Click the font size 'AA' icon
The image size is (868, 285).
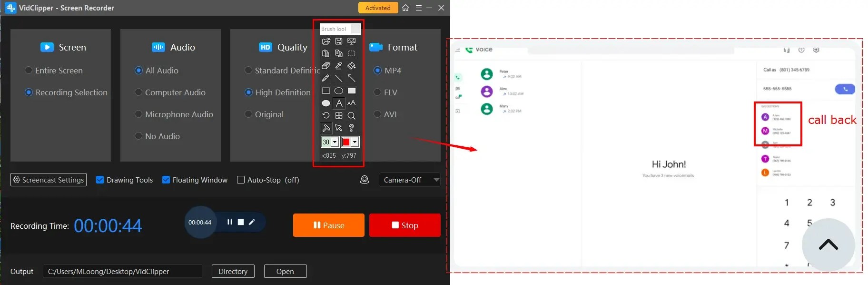(x=352, y=103)
